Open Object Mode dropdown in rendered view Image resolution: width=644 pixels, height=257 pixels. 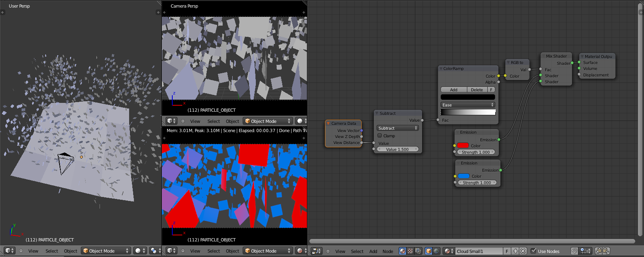pyautogui.click(x=268, y=251)
